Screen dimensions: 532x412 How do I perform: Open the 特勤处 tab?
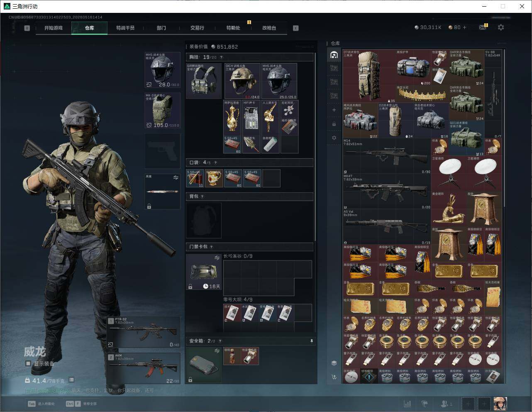(x=233, y=28)
